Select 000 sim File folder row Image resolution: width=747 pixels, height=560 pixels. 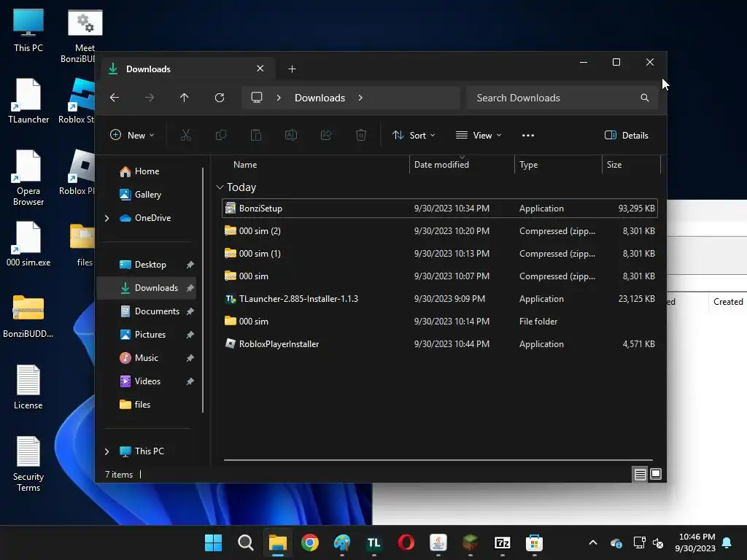coord(440,322)
